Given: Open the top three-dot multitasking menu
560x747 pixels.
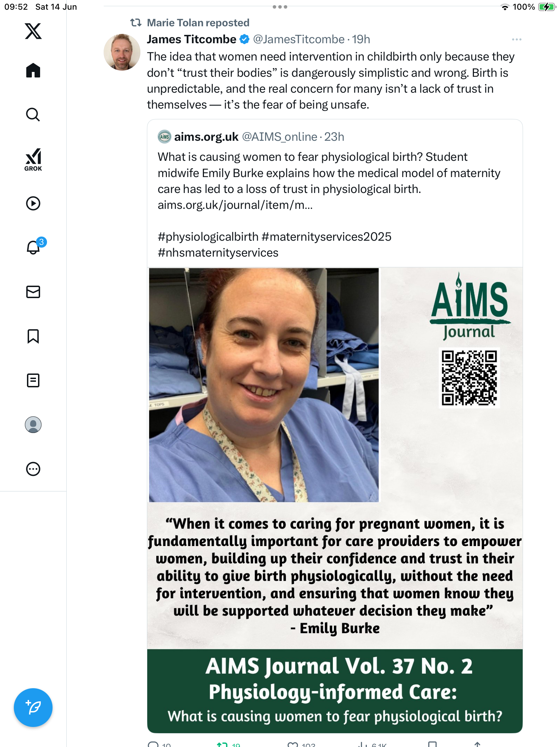Looking at the screenshot, I should pyautogui.click(x=280, y=7).
